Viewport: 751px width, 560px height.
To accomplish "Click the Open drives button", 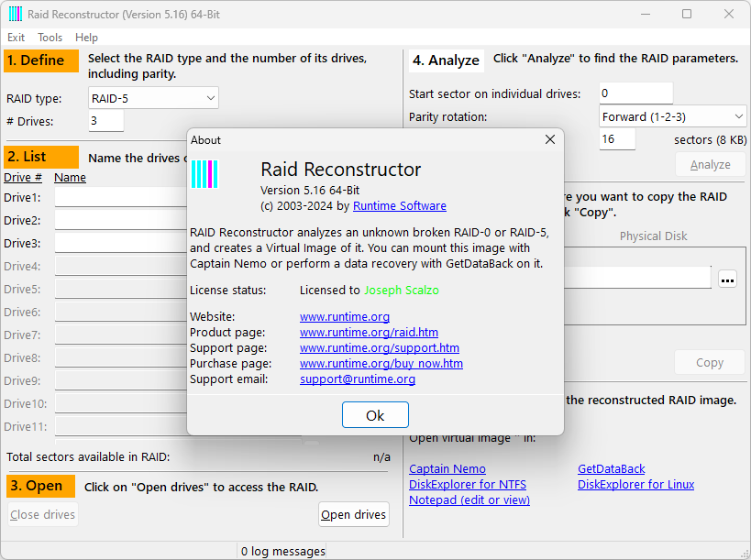I will pos(353,514).
